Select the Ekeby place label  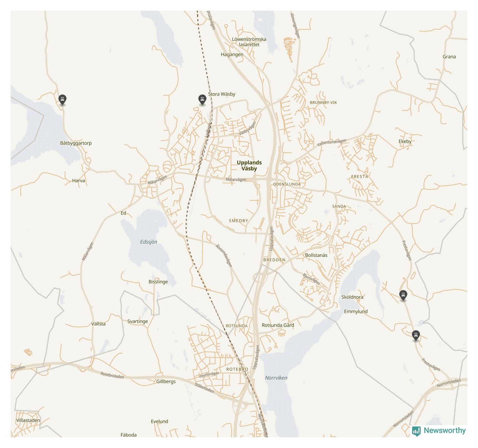(405, 141)
